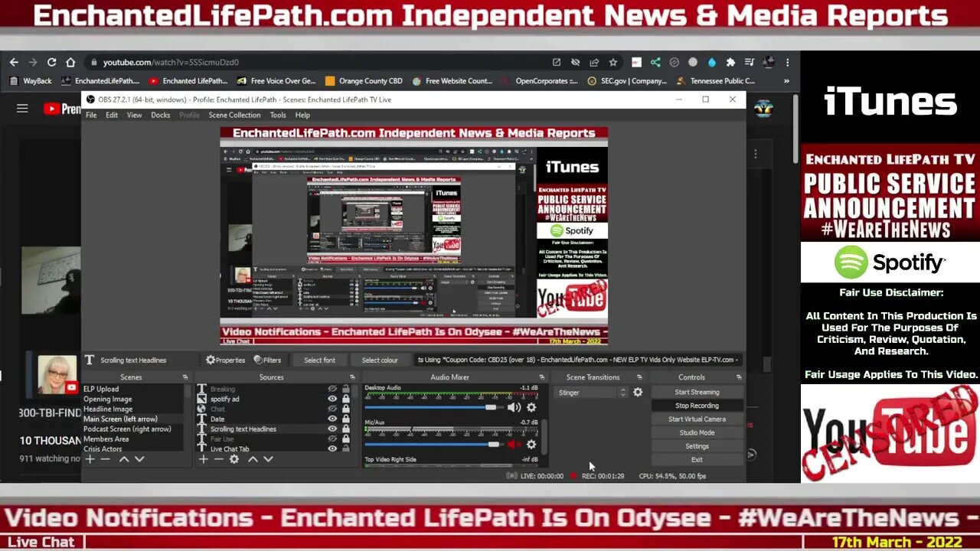Image resolution: width=980 pixels, height=551 pixels.
Task: Mute the Desktop Audio speaker icon
Action: [513, 407]
